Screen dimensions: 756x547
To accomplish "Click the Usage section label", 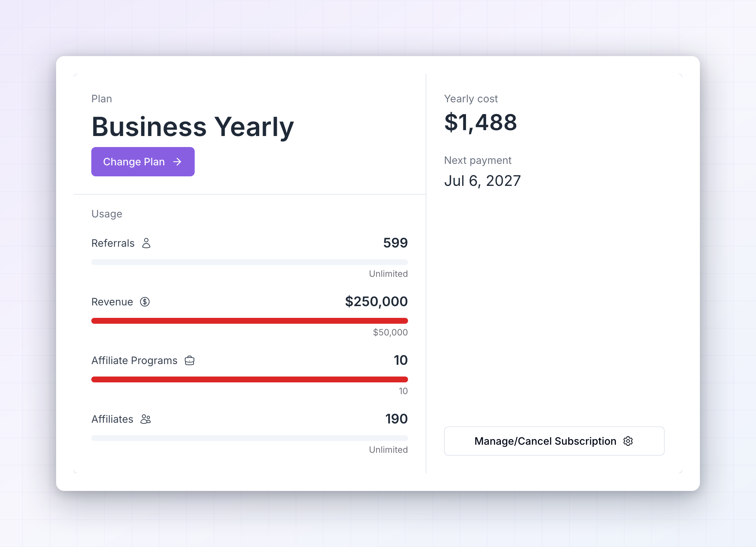I will click(x=107, y=214).
